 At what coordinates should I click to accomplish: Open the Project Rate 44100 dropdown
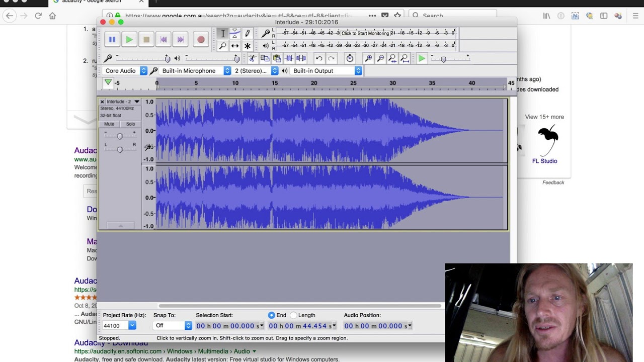coord(119,326)
